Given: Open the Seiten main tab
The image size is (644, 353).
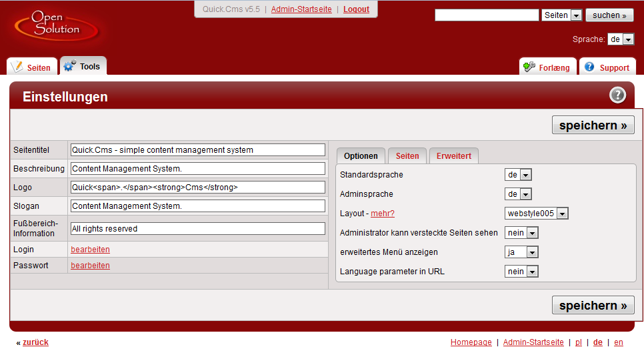Looking at the screenshot, I should (32, 67).
